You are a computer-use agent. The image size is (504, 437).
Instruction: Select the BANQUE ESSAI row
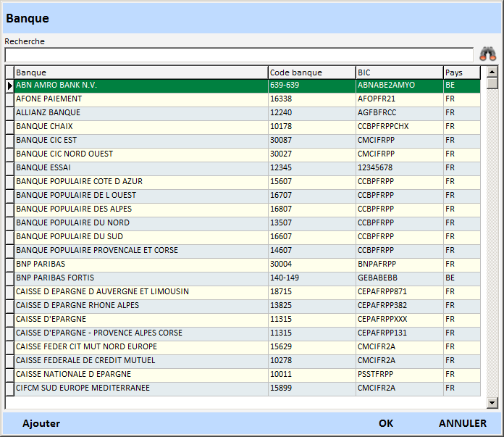pos(243,167)
